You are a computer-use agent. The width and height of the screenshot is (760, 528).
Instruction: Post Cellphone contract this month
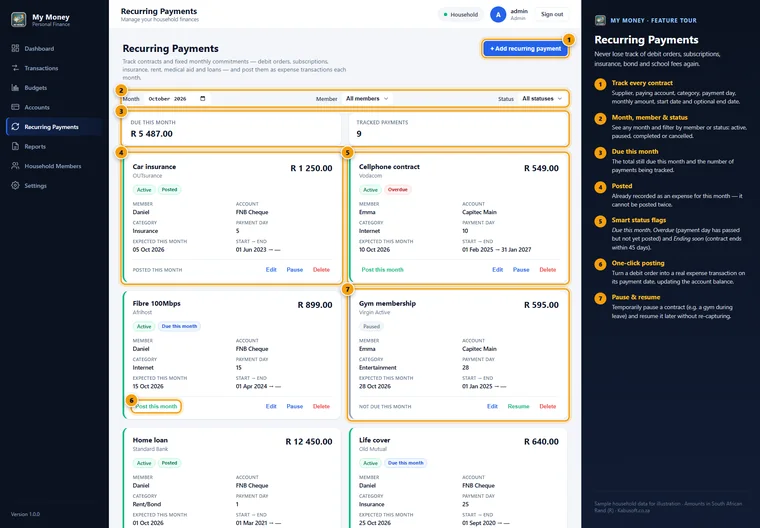(382, 270)
